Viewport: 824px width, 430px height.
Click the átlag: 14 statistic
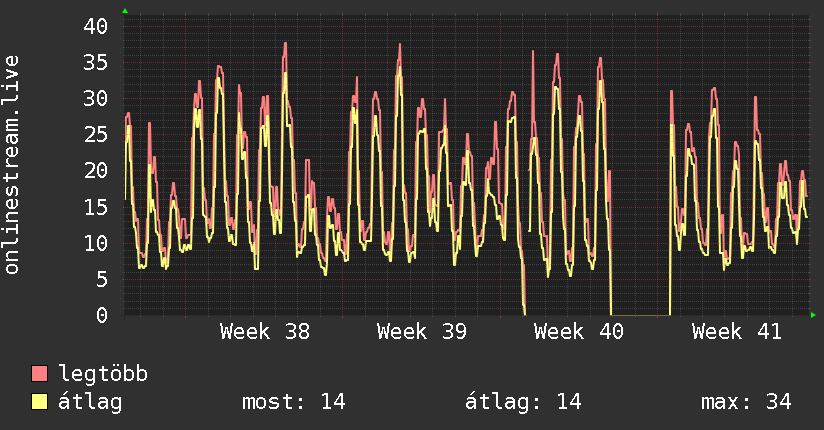coord(523,402)
